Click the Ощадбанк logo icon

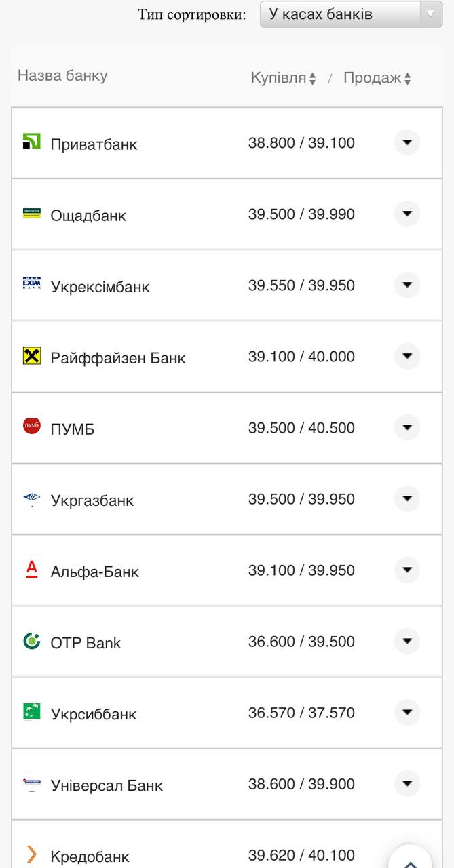pyautogui.click(x=32, y=213)
